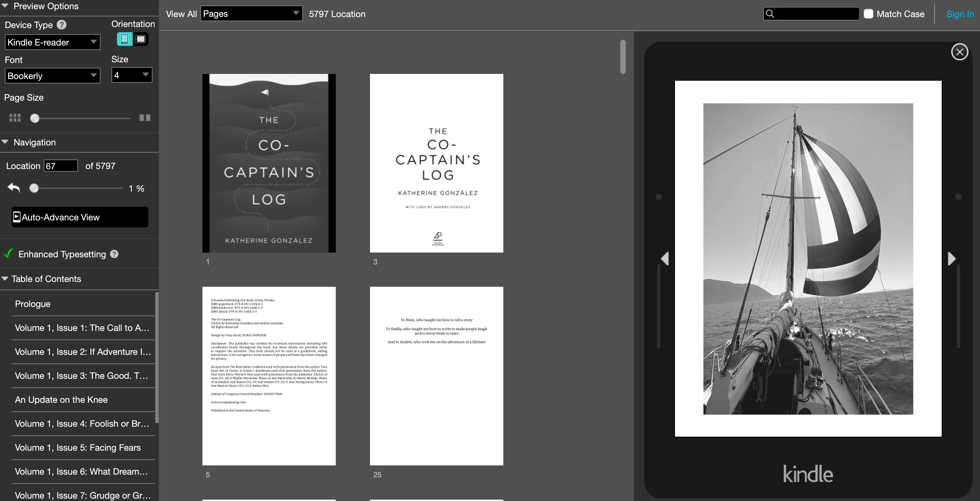The image size is (980, 501).
Task: Go to next page in Kindle preview
Action: coord(951,258)
